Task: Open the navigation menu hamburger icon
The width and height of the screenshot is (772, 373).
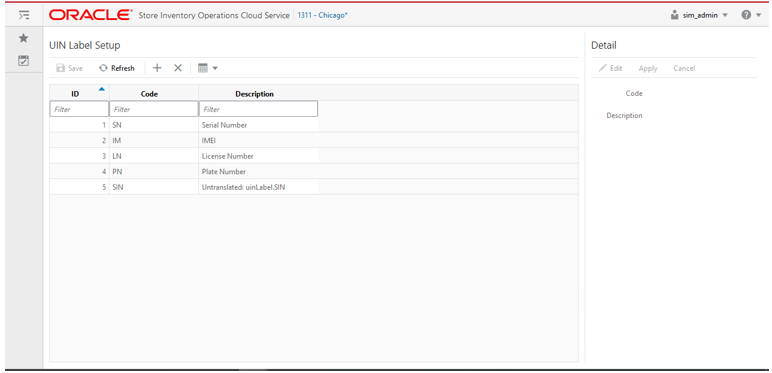Action: pos(23,15)
